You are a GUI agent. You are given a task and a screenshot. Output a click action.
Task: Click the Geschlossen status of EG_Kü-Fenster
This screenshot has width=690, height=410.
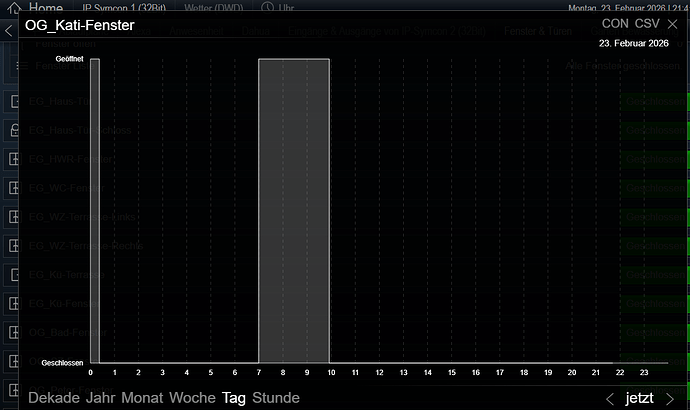(x=655, y=304)
